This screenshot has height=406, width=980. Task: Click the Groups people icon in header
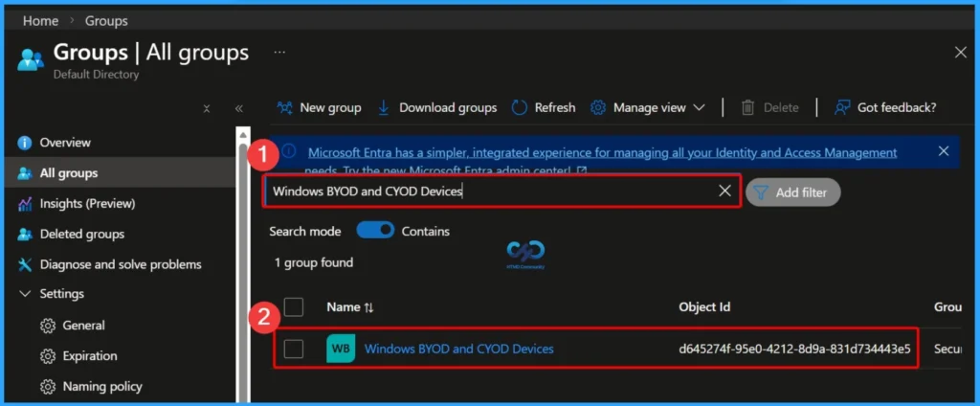pyautogui.click(x=30, y=59)
